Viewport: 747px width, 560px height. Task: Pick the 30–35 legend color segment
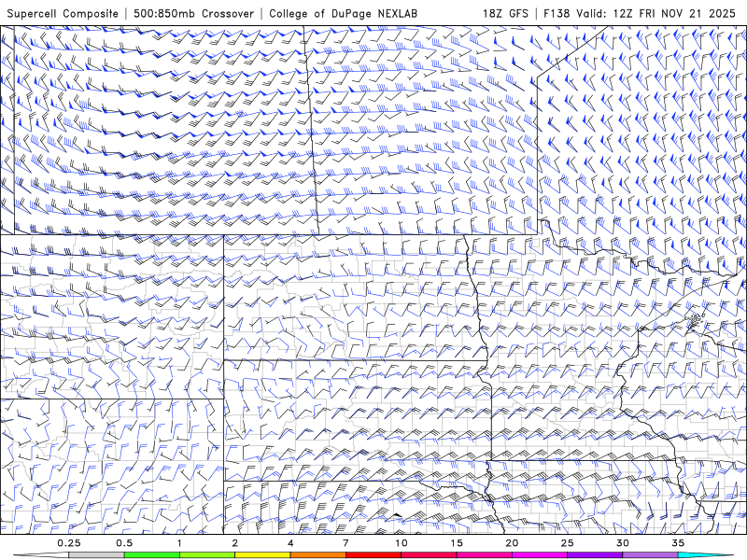(650, 555)
